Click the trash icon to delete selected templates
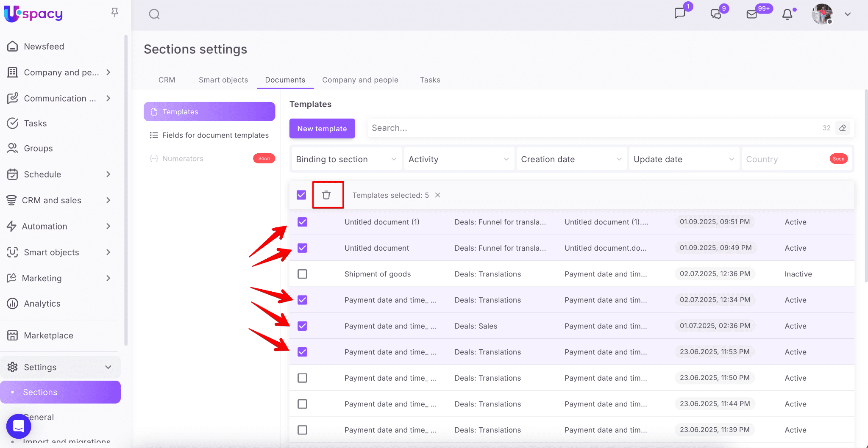This screenshot has width=868, height=448. 326,195
